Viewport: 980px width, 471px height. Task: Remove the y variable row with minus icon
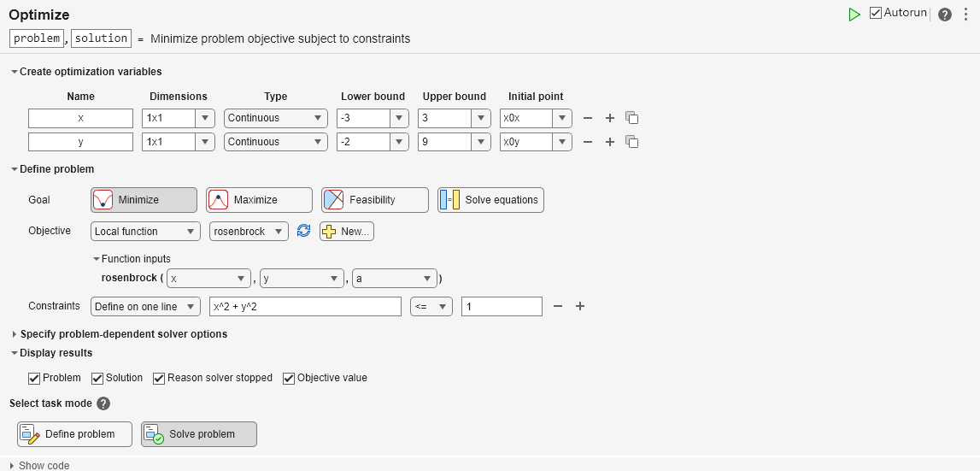(587, 142)
